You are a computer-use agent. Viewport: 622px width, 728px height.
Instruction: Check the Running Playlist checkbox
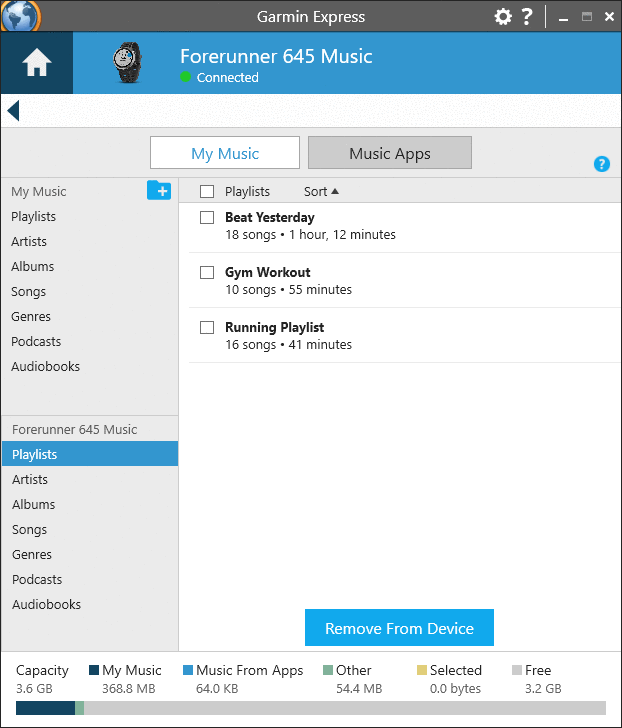click(207, 327)
